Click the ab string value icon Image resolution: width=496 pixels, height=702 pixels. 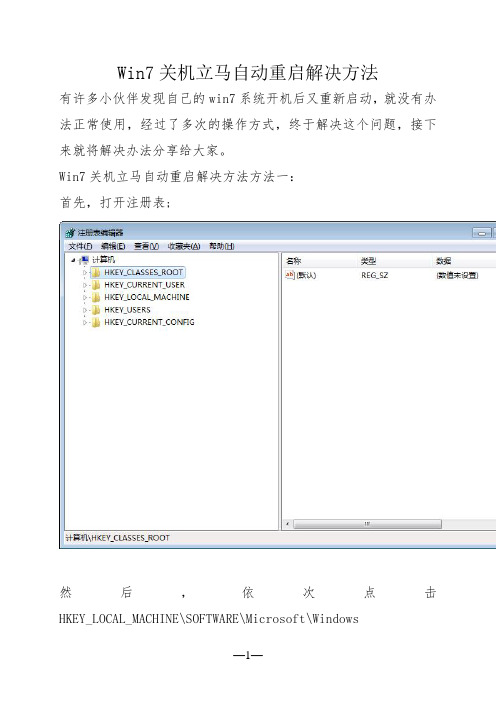pyautogui.click(x=290, y=275)
